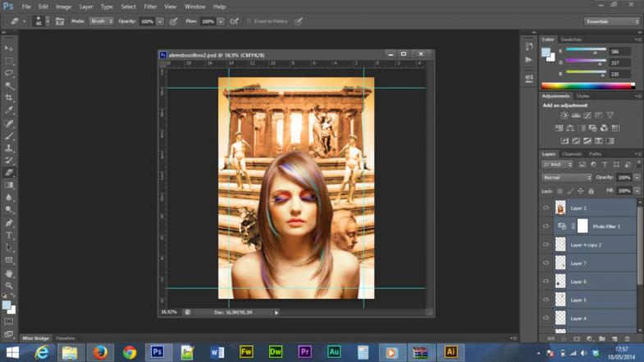Select the Move tool
Image resolution: width=644 pixels, height=362 pixels.
click(x=10, y=48)
